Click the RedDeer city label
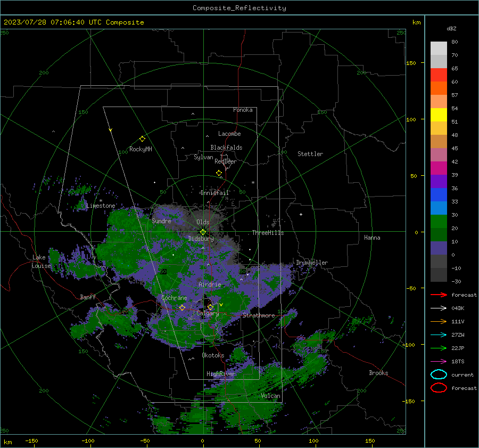The image size is (479, 448). (226, 161)
